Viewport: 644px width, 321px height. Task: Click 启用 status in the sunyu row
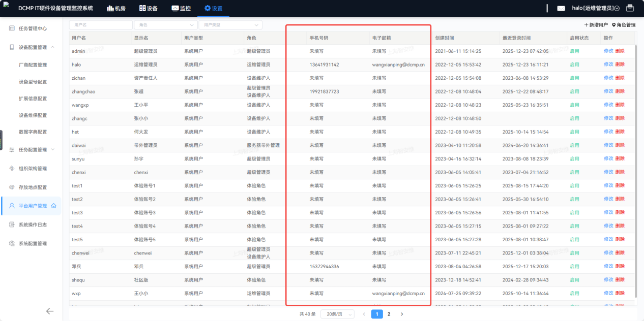(x=574, y=158)
